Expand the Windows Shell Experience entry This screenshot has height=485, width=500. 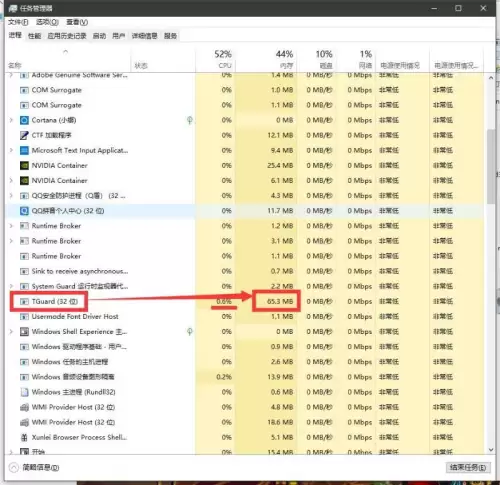tap(11, 332)
